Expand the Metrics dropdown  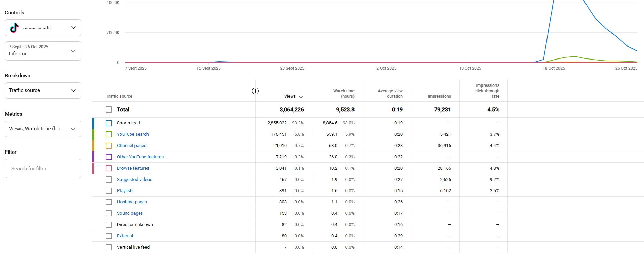coord(43,129)
